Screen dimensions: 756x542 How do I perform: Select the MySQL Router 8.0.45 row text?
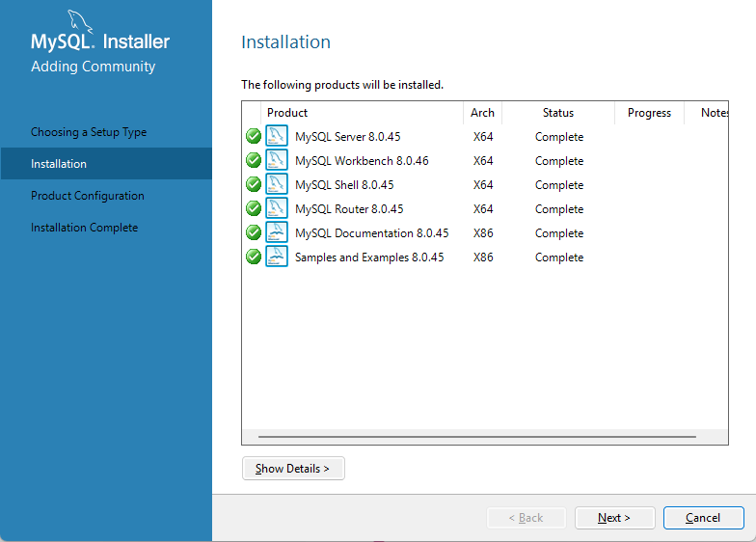point(349,209)
